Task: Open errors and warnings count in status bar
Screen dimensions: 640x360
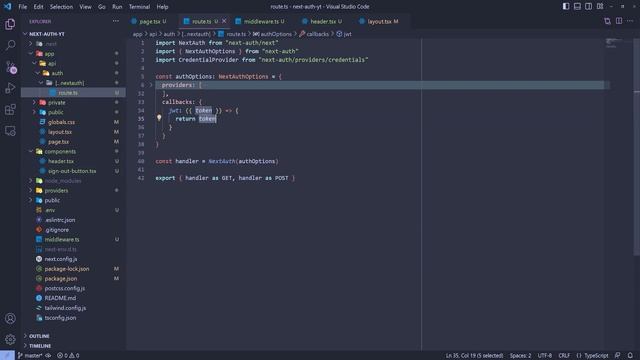Action: (x=68, y=356)
